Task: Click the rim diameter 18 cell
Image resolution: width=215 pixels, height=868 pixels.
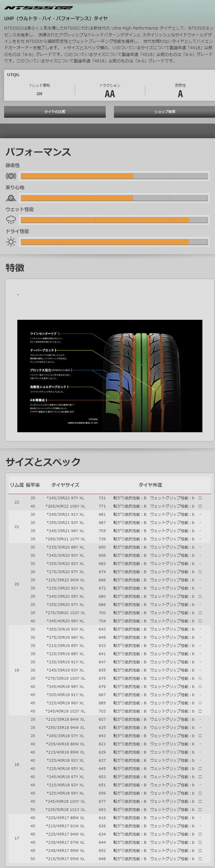Action: (x=17, y=765)
